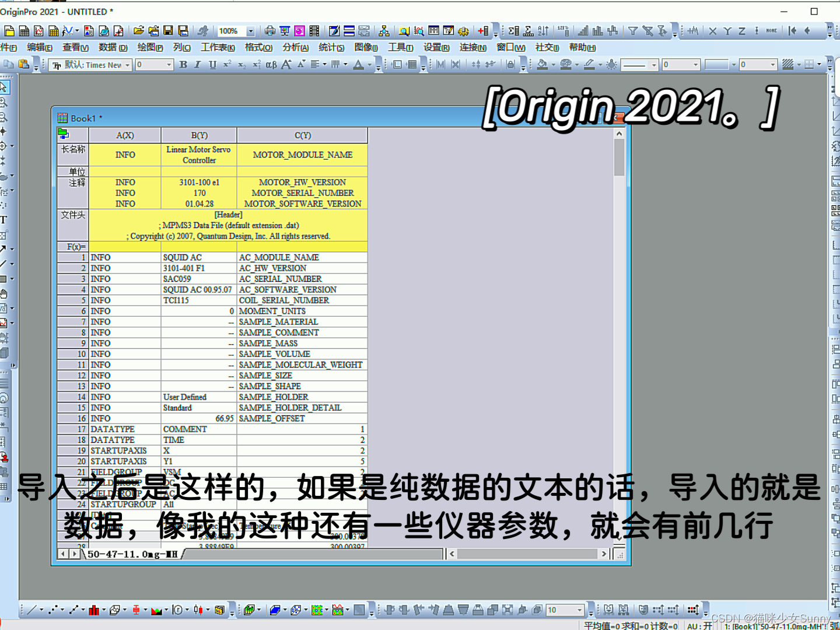Viewport: 840px width, 630px height.
Task: Create a new matrix
Action: (54, 31)
